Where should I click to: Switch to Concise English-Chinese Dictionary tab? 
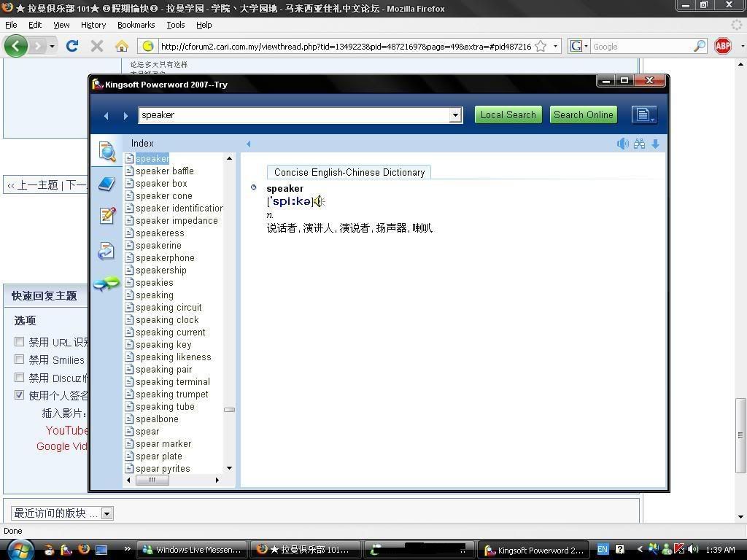[349, 172]
